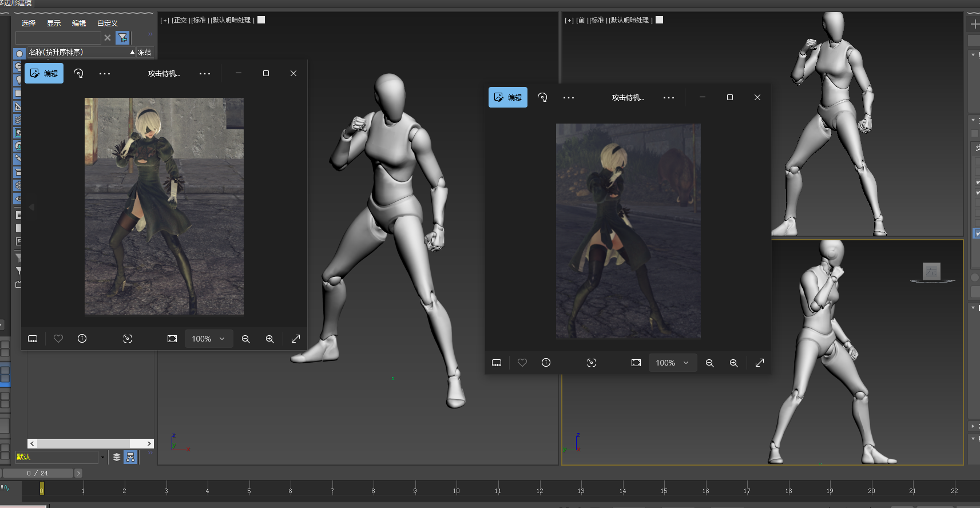
Task: Open [默认明暗处理] shading menu, front viewport
Action: 630,20
